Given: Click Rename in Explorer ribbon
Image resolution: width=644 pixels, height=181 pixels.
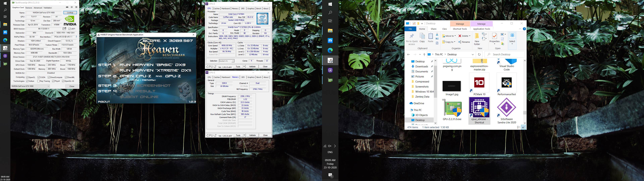Looking at the screenshot, I should 464,42.
